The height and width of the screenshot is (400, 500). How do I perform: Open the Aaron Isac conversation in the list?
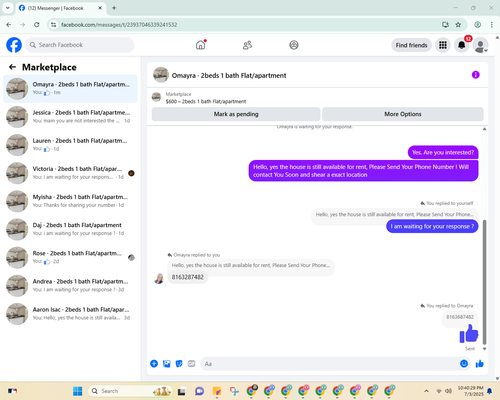click(70, 314)
